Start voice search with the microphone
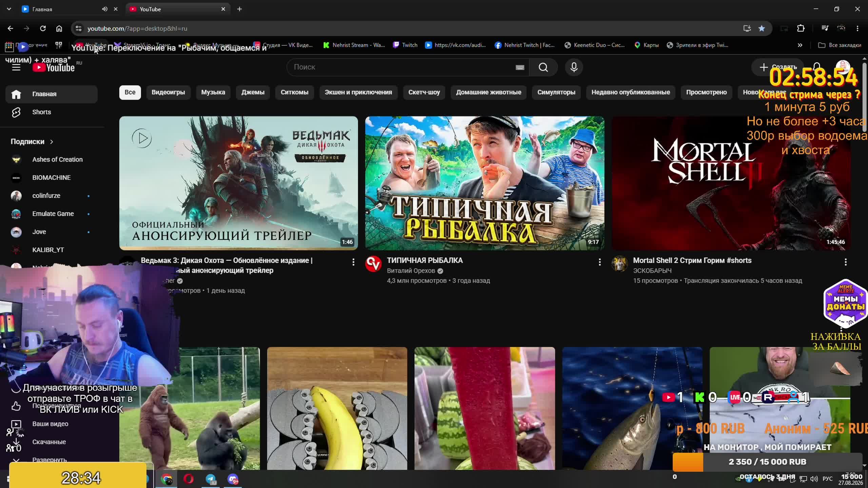 [x=574, y=67]
